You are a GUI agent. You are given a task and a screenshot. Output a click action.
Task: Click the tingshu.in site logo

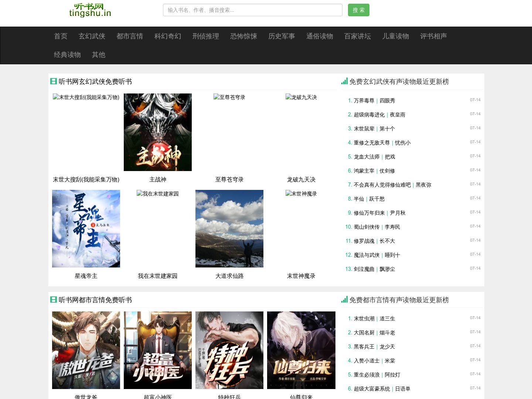(x=90, y=10)
